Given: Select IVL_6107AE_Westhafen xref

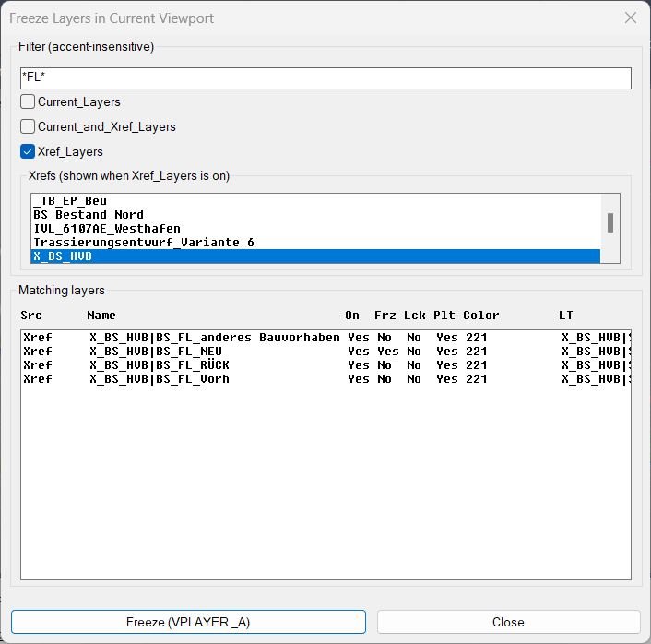Looking at the screenshot, I should pos(106,229).
